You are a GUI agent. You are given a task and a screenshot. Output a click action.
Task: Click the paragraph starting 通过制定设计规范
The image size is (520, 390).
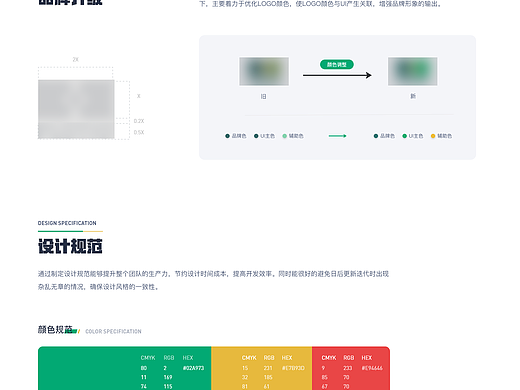[x=213, y=280]
